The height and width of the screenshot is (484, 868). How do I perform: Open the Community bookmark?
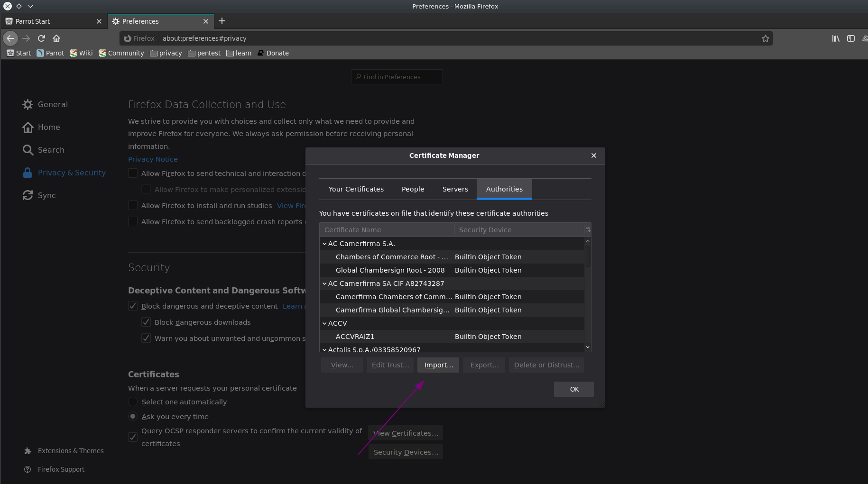click(x=121, y=53)
